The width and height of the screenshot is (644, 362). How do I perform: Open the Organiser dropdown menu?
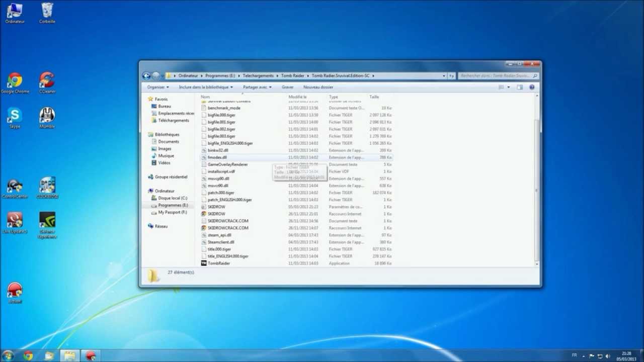158,87
